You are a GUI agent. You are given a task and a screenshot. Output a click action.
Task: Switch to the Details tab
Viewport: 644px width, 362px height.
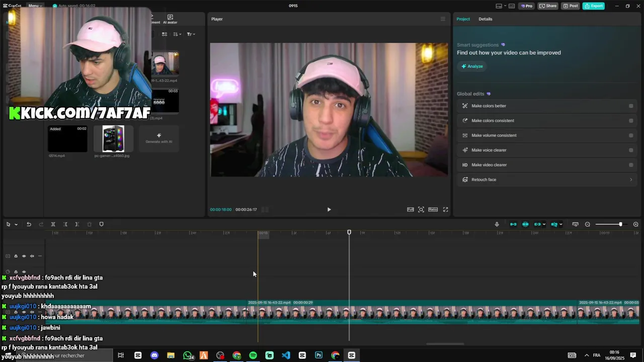[x=486, y=19]
